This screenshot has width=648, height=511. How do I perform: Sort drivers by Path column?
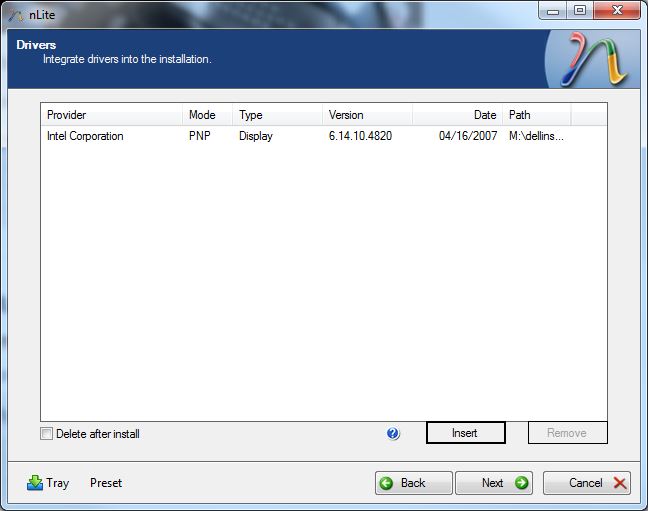(537, 115)
